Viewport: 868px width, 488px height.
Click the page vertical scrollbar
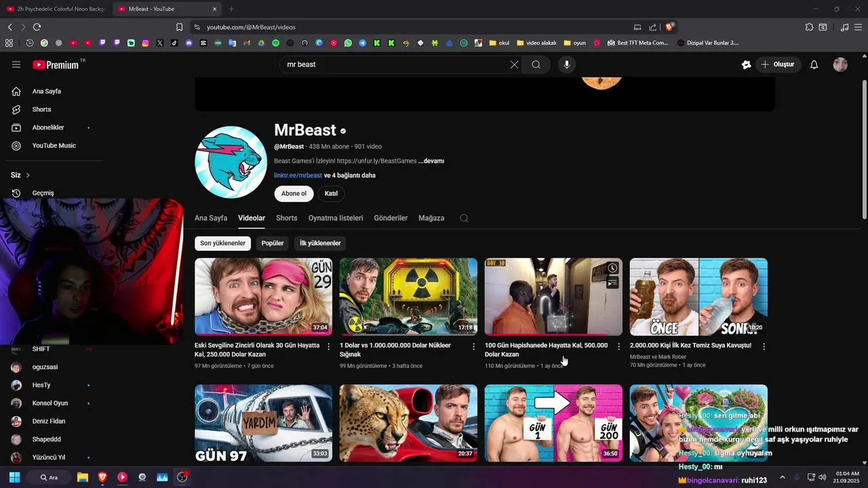[864, 149]
